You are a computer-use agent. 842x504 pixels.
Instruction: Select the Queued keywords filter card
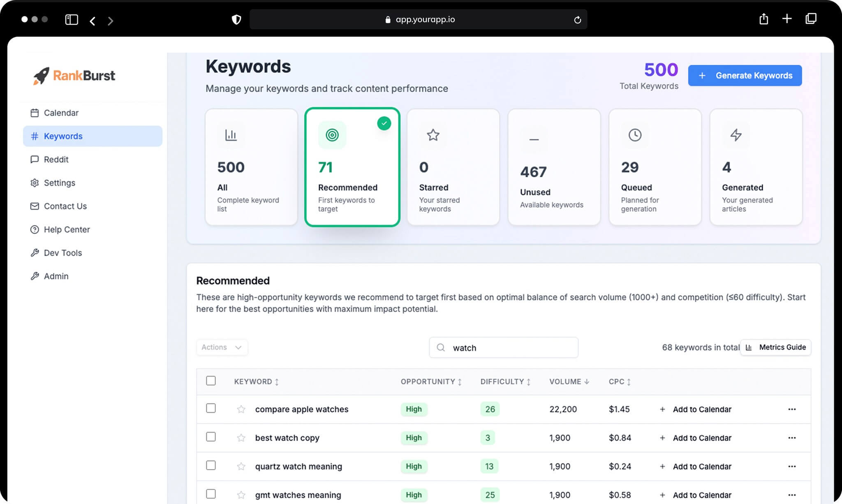(x=655, y=167)
